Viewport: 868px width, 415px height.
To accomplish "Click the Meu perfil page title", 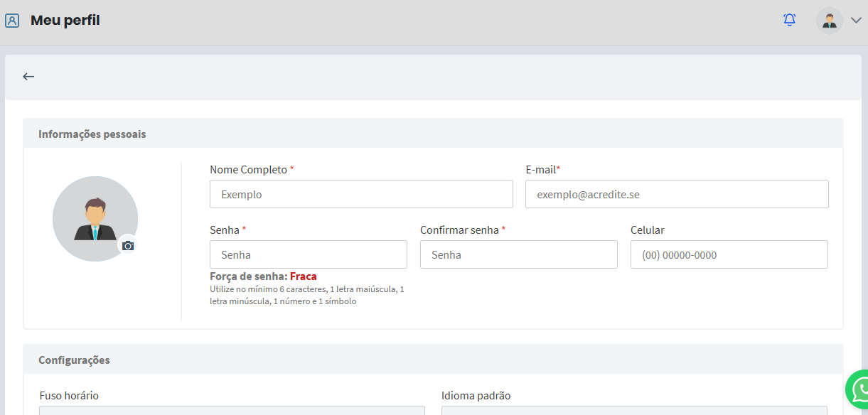I will [65, 21].
